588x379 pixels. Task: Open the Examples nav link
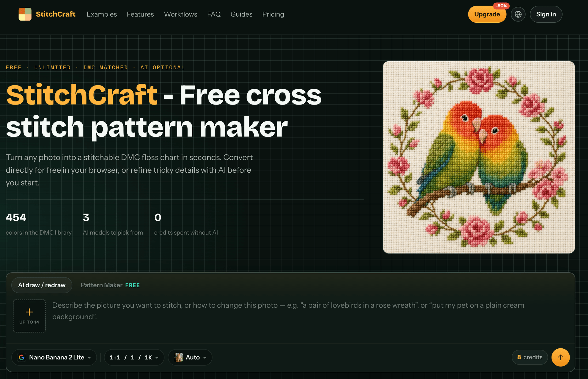[102, 14]
